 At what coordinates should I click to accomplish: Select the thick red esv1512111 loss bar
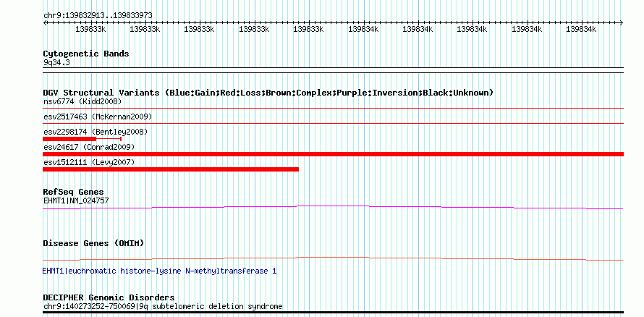[171, 169]
